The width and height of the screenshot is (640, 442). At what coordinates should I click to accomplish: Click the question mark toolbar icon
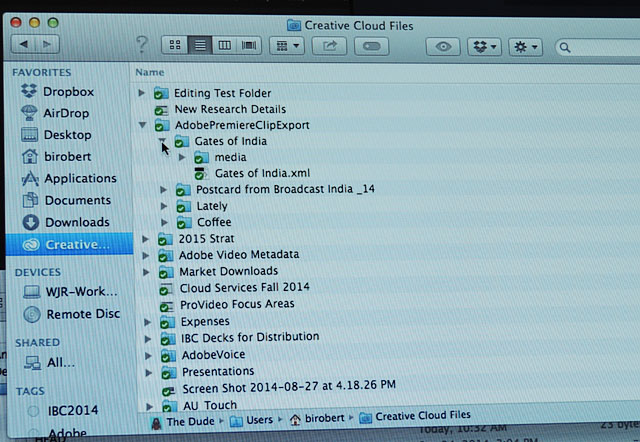[142, 44]
